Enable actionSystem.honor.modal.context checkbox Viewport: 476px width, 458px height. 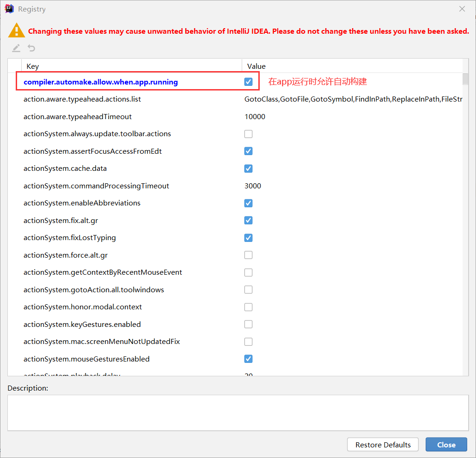tap(248, 307)
